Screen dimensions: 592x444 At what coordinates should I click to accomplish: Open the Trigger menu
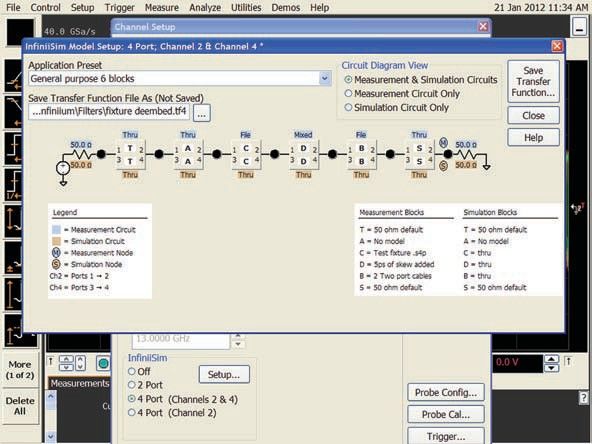(119, 7)
